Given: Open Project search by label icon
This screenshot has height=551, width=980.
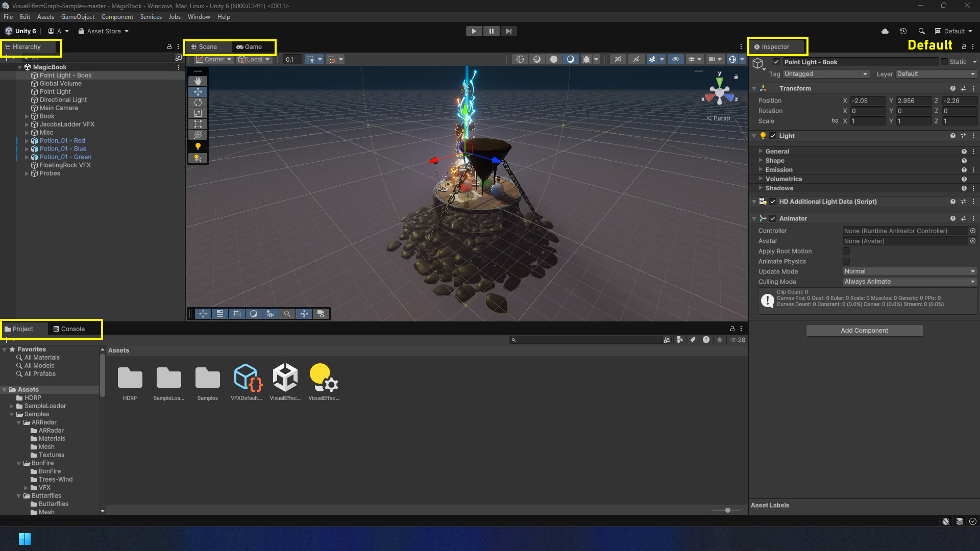Looking at the screenshot, I should (x=693, y=340).
